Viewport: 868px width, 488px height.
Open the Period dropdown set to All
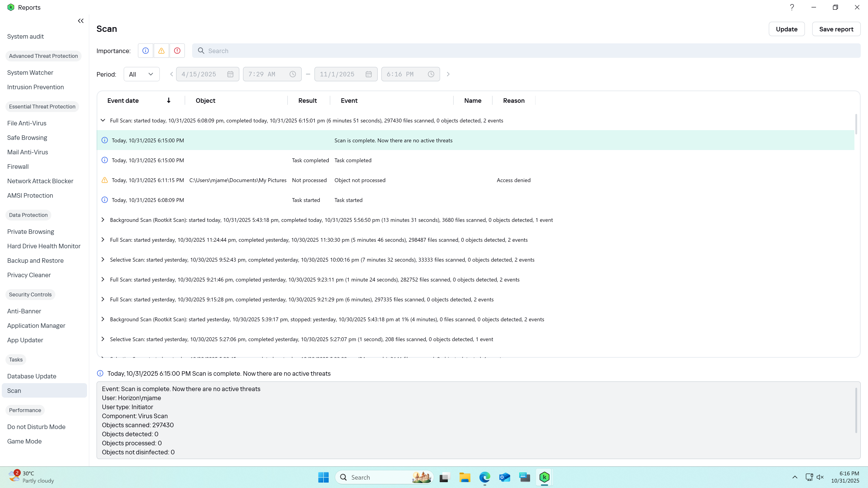click(142, 74)
